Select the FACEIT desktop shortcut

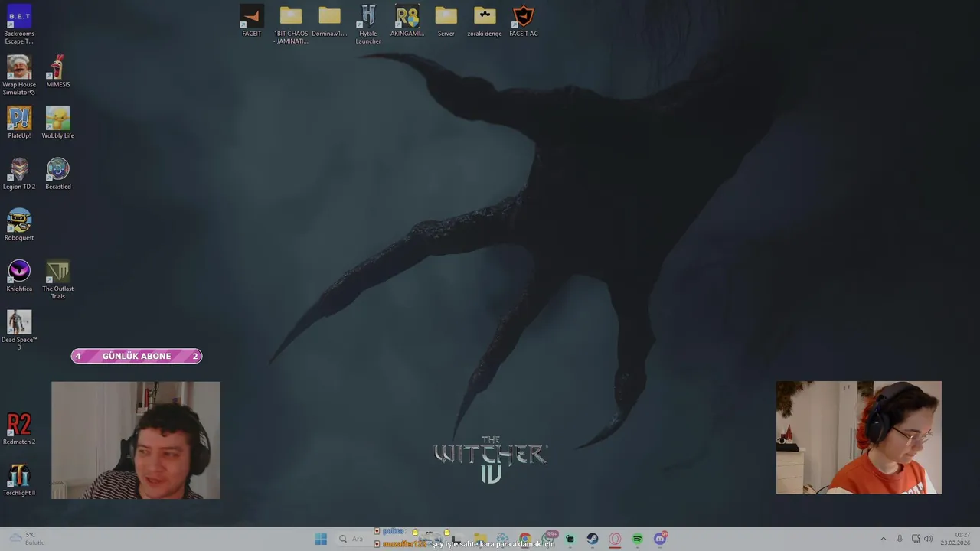click(251, 21)
